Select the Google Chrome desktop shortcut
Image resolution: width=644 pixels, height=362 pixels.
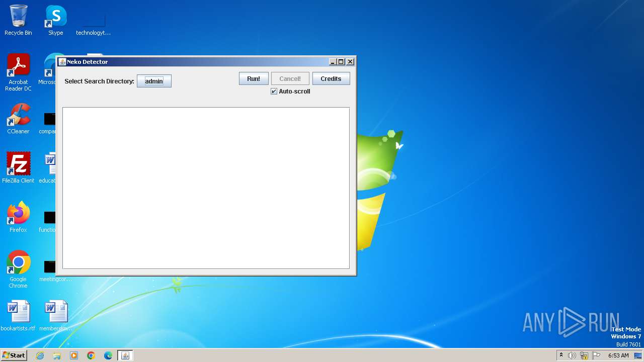pyautogui.click(x=18, y=269)
